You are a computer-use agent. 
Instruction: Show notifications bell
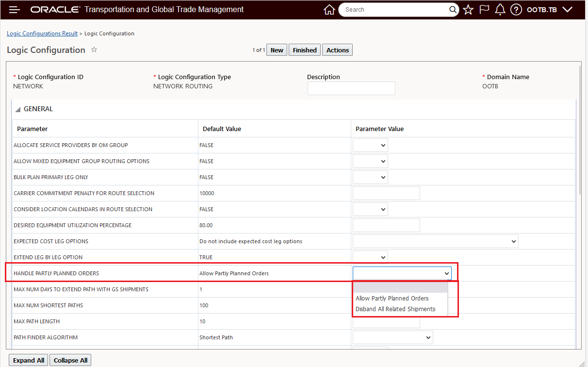pos(500,10)
